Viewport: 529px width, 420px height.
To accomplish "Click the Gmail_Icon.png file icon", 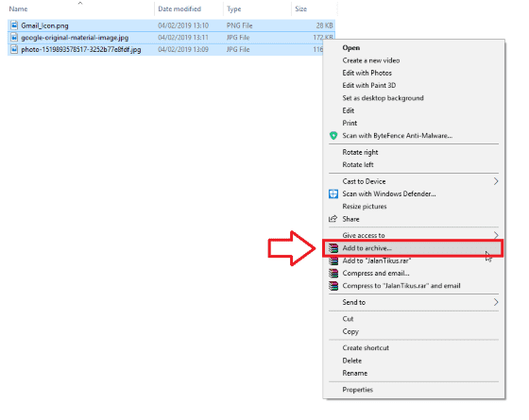I will click(x=14, y=25).
